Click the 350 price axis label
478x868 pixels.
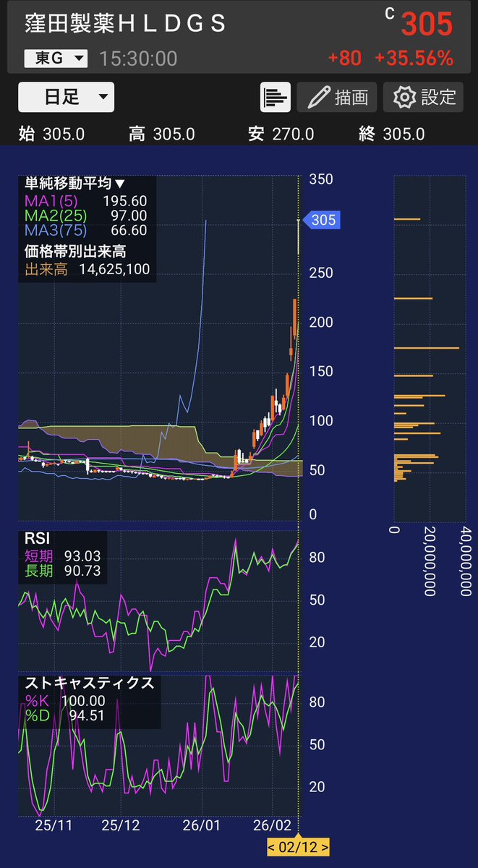pyautogui.click(x=320, y=179)
